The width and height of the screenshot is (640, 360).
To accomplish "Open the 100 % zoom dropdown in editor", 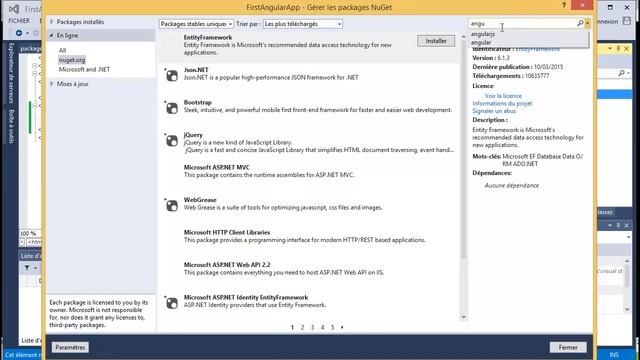I will [x=29, y=233].
